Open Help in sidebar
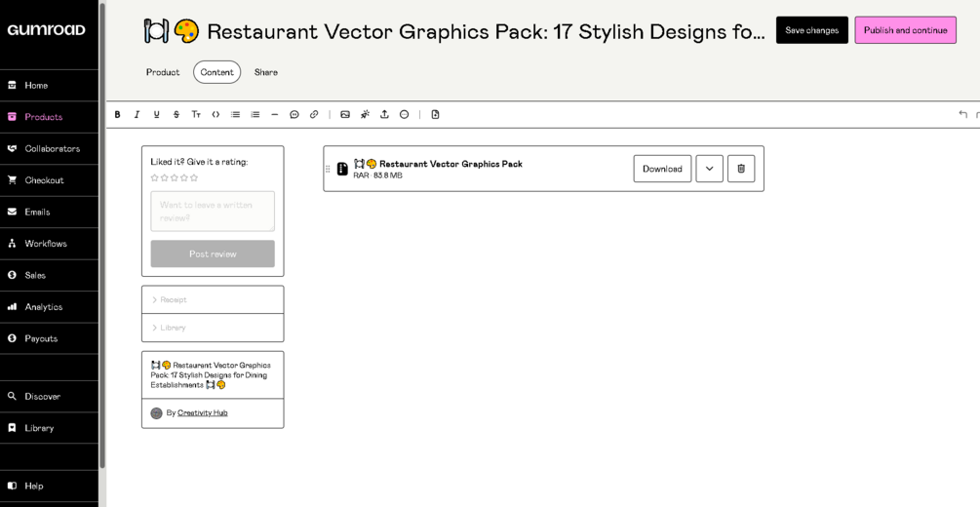The height and width of the screenshot is (507, 980). tap(50, 486)
